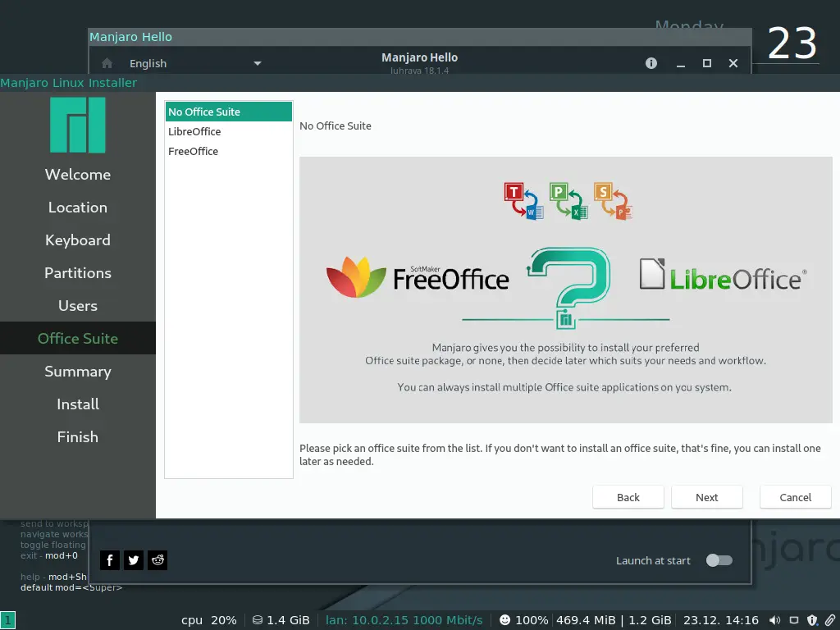This screenshot has width=840, height=630.
Task: Open Manjaro Twitter page icon
Action: [134, 560]
